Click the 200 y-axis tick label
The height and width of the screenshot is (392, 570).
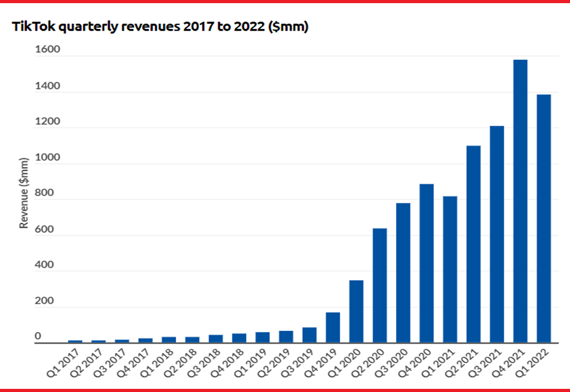45,300
